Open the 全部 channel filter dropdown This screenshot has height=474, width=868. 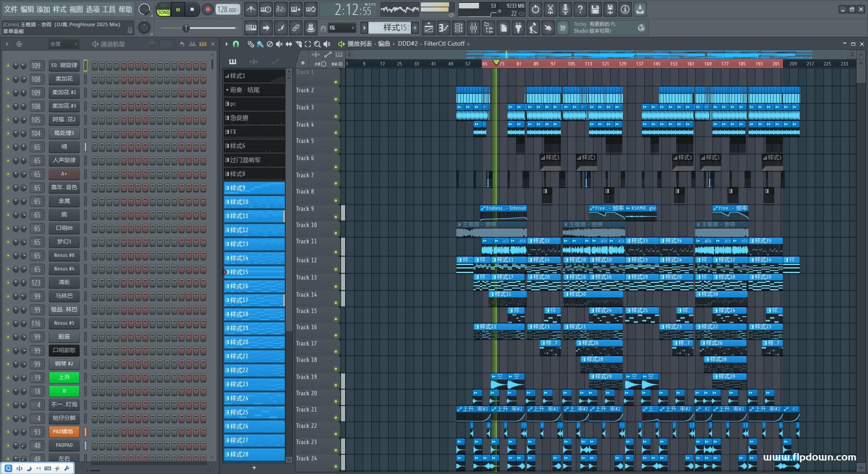click(x=63, y=44)
